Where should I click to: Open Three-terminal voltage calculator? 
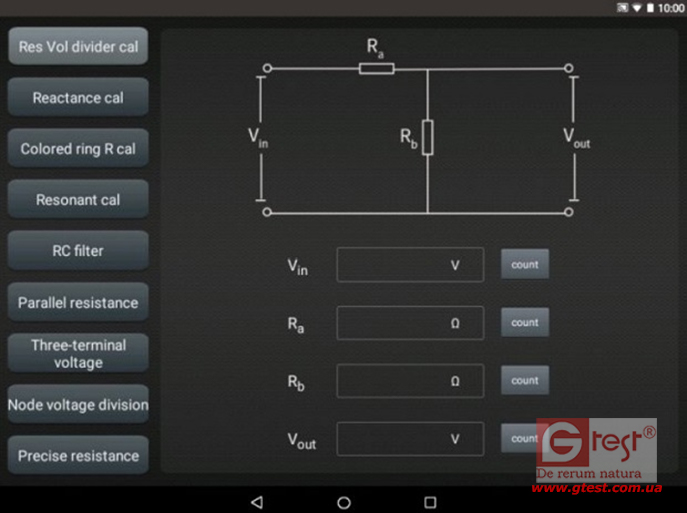click(78, 353)
